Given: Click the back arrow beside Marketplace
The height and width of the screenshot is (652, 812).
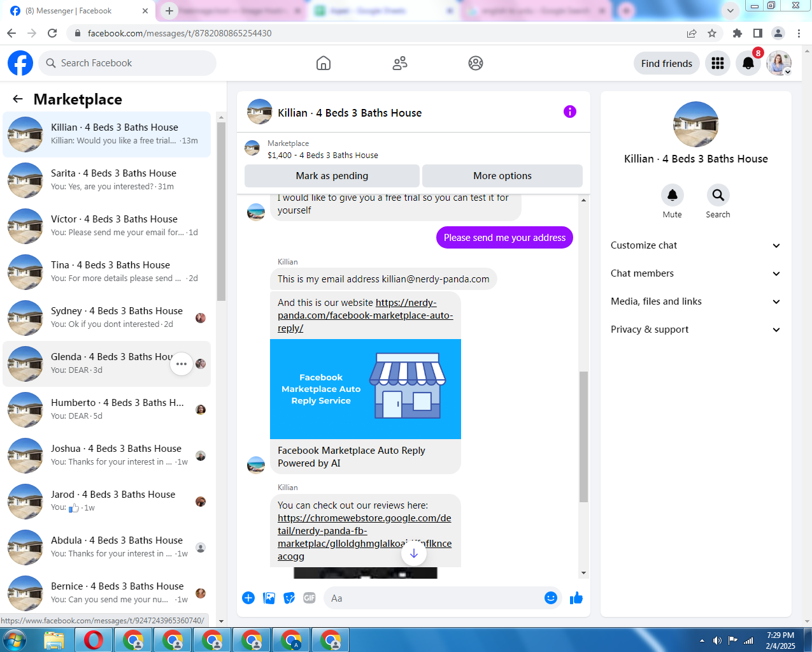Looking at the screenshot, I should tap(18, 99).
